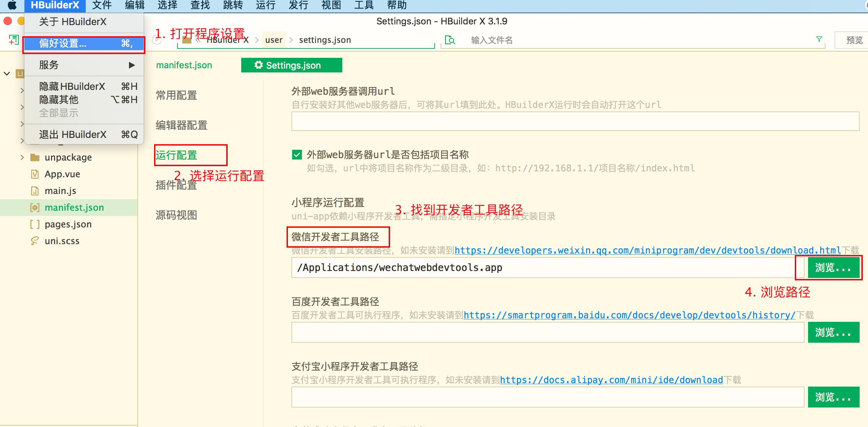The height and width of the screenshot is (427, 868).
Task: Click the pages.json bracket icon
Action: point(35,224)
